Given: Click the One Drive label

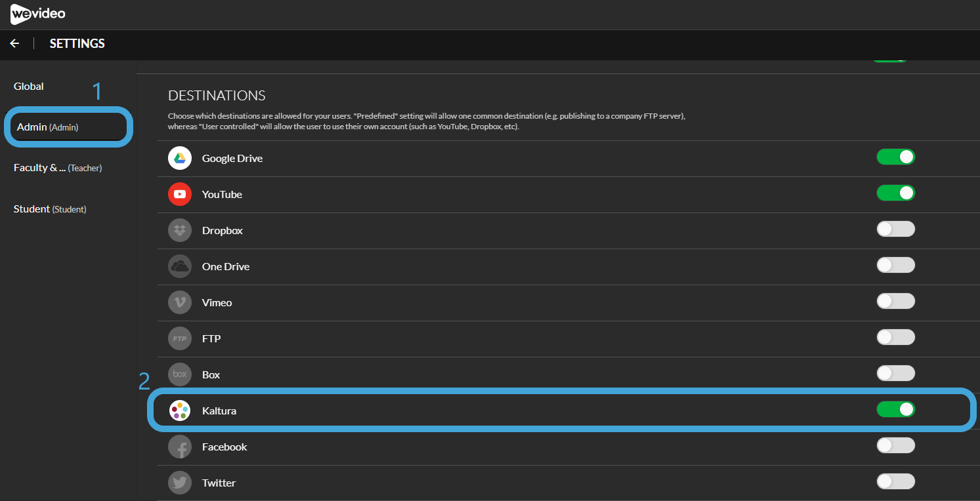Looking at the screenshot, I should pos(226,267).
